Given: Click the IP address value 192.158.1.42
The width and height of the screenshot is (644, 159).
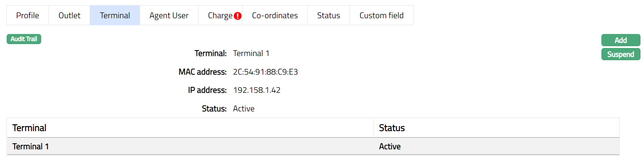Looking at the screenshot, I should [x=257, y=90].
